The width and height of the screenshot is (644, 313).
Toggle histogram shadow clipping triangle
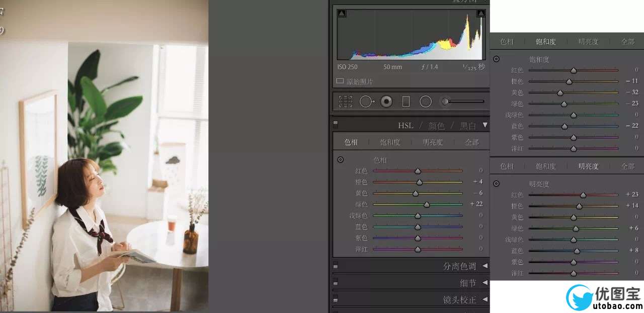pyautogui.click(x=342, y=14)
